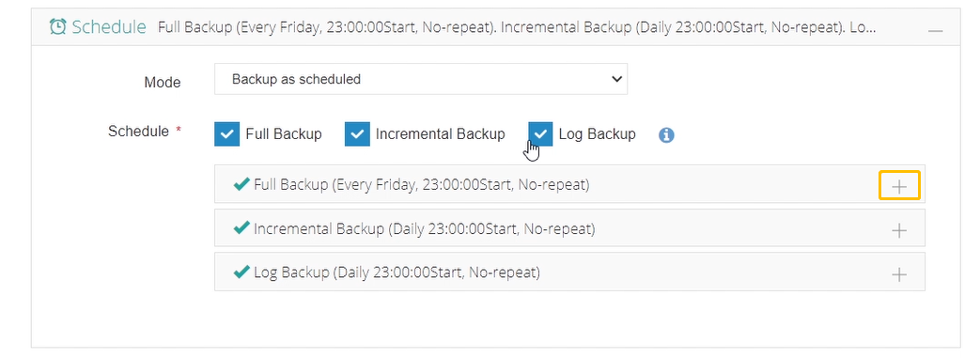Screen dimensions: 980x358
Task: Open the Mode dropdown
Action: 421,79
